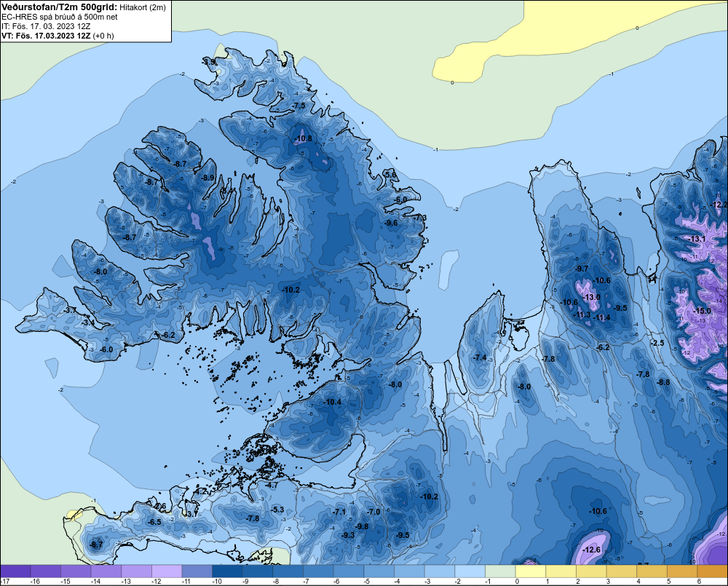This screenshot has height=586, width=728.
Task: Click the temperature value -7.4 on the map
Action: pos(480,357)
